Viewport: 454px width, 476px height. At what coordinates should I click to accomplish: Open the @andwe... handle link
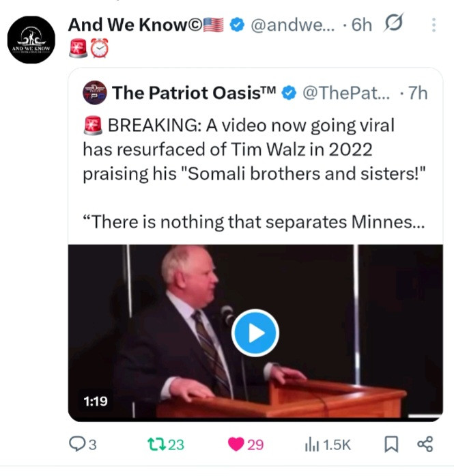click(293, 25)
